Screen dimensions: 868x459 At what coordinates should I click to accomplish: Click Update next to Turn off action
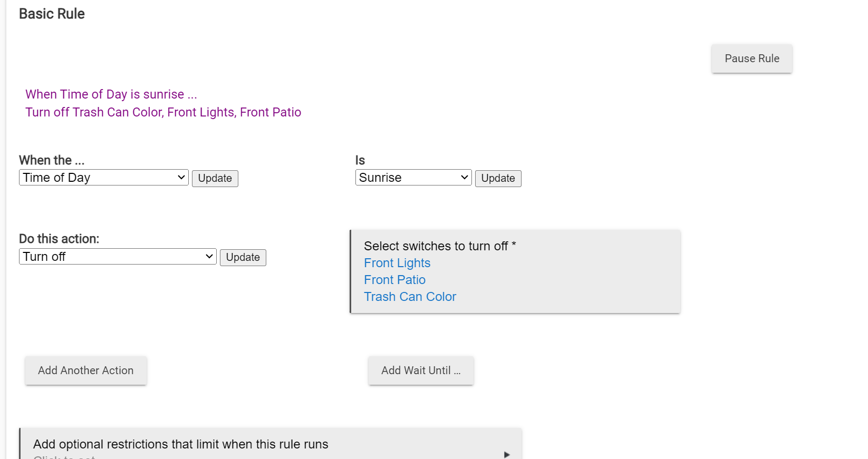[243, 257]
